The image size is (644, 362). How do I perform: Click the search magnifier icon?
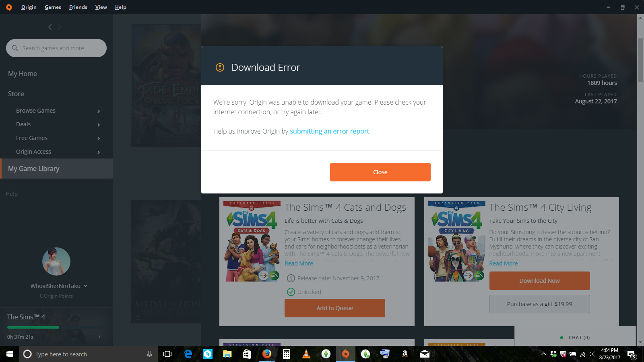pos(15,48)
